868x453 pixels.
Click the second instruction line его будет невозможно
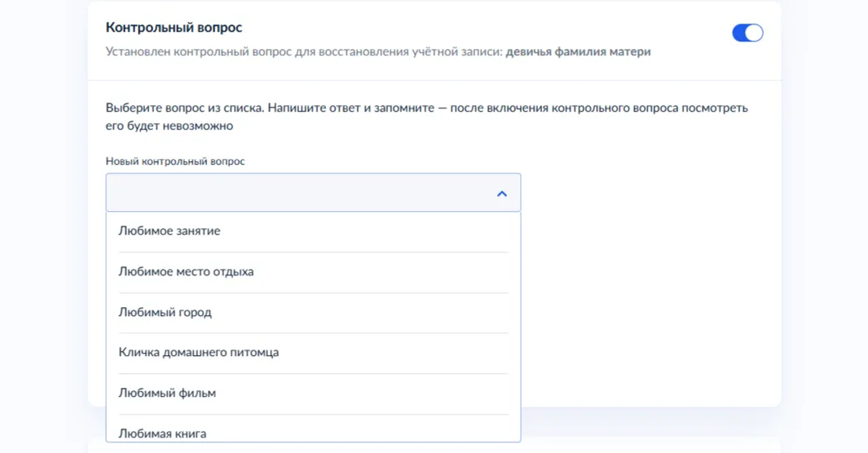pos(169,126)
